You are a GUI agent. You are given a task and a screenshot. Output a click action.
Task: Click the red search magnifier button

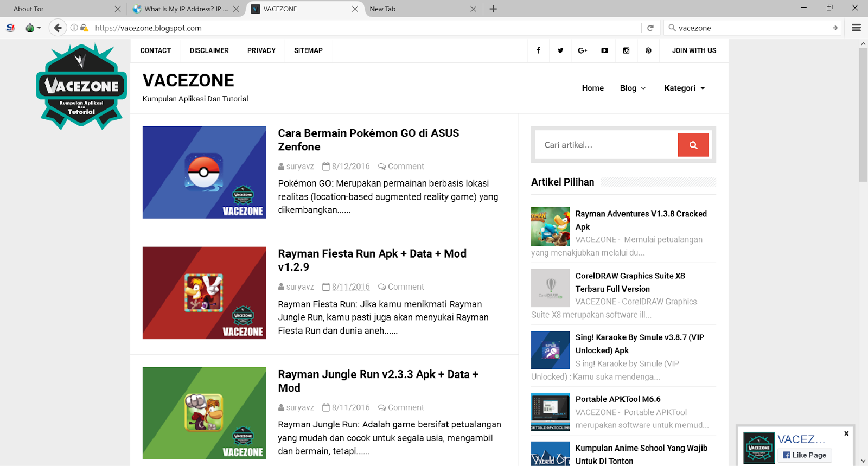tap(693, 145)
